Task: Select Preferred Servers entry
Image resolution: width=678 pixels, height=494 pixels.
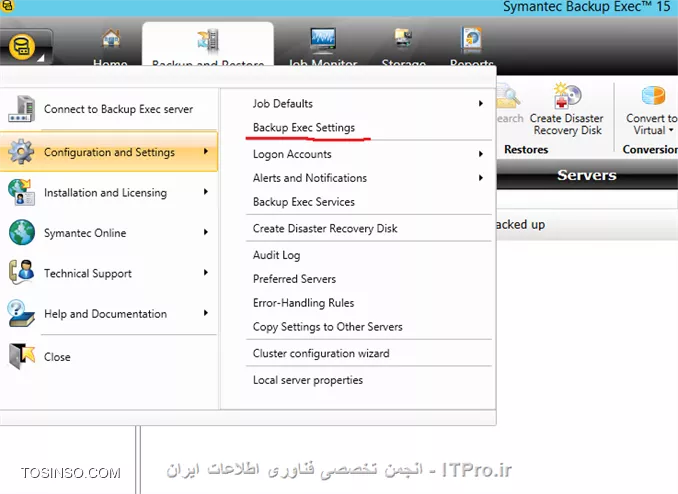Action: pos(294,279)
